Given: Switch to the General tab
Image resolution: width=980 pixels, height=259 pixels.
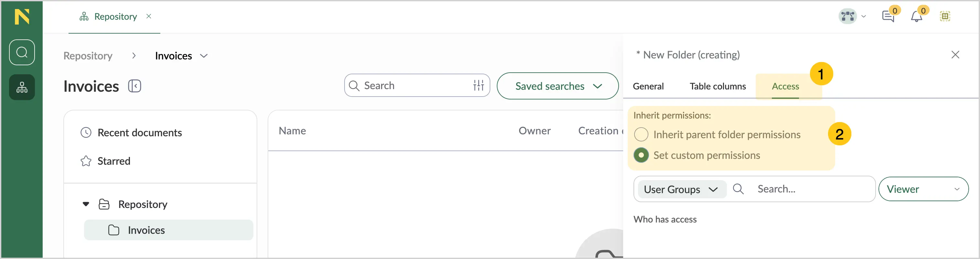Looking at the screenshot, I should [648, 86].
